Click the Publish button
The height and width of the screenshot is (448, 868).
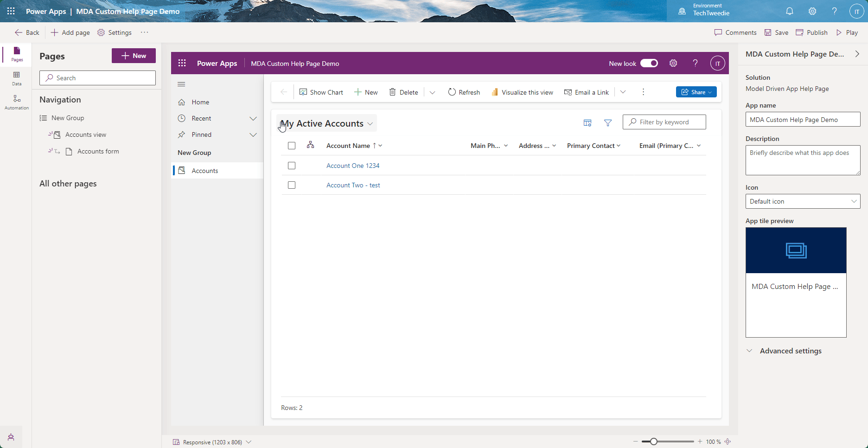811,32
